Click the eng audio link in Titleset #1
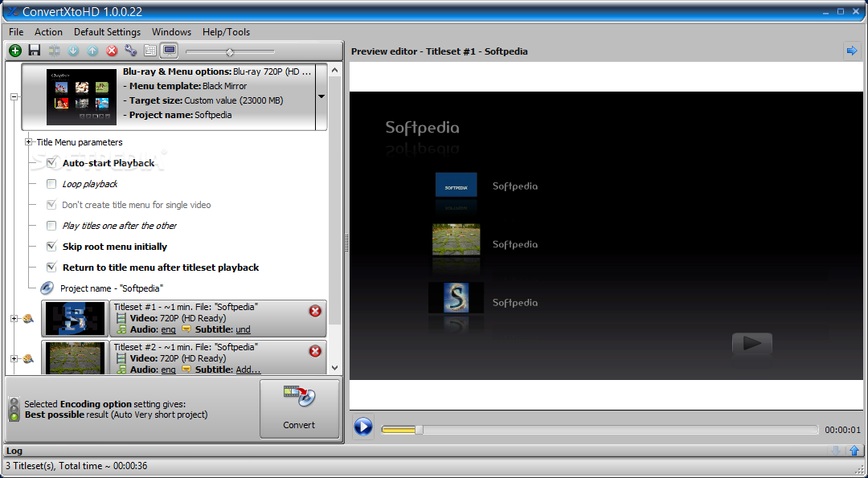This screenshot has width=868, height=478. pyautogui.click(x=168, y=329)
